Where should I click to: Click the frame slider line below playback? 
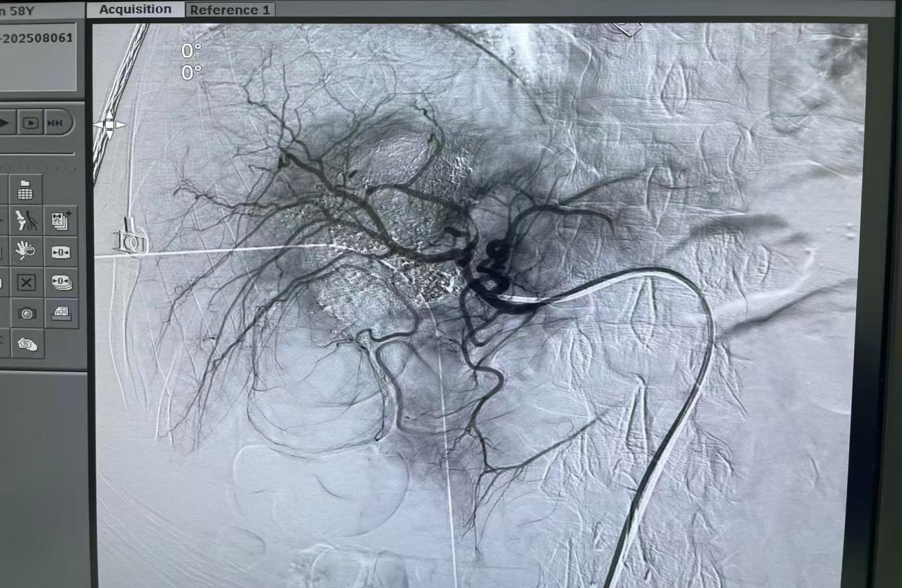point(37,154)
